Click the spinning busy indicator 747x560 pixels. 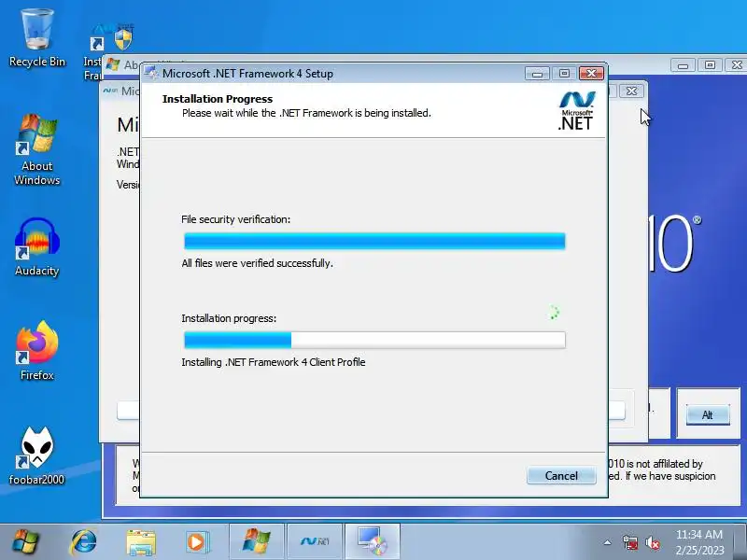click(x=553, y=313)
